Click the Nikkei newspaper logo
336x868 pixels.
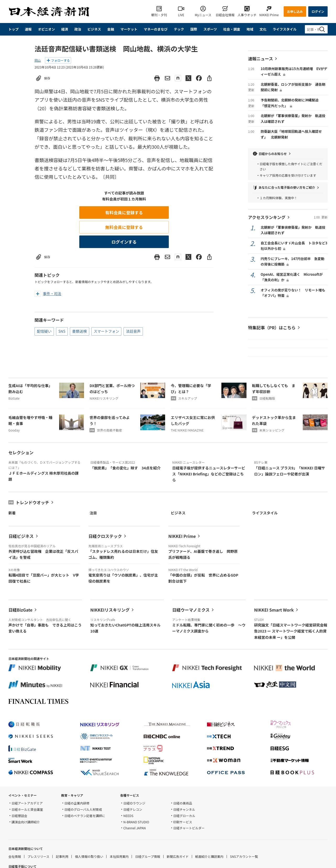tap(49, 12)
